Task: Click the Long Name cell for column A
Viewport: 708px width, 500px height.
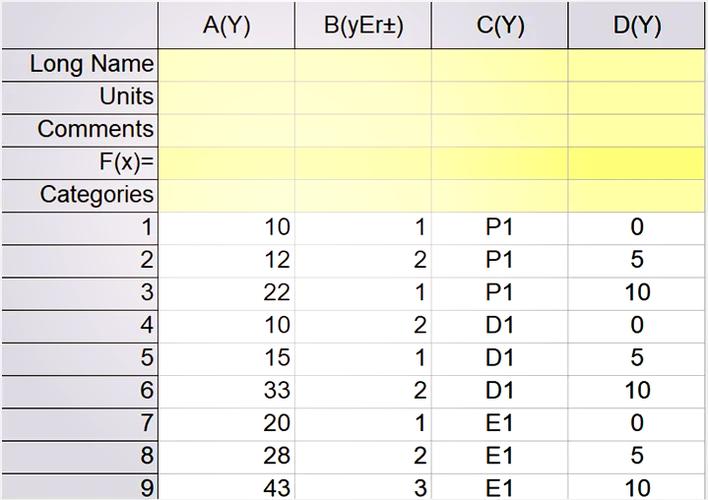Action: click(226, 64)
